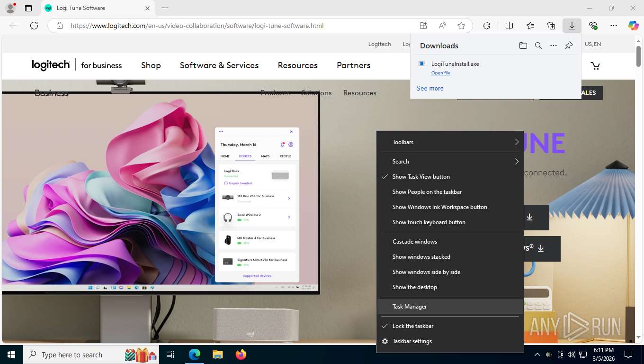Pin the Downloads panel
The height and width of the screenshot is (364, 644).
pos(569,45)
